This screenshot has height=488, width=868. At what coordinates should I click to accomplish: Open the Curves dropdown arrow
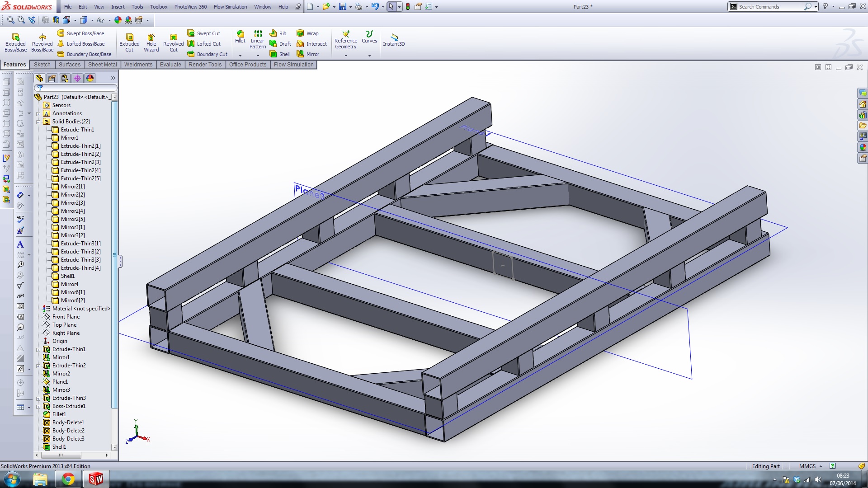(x=369, y=56)
